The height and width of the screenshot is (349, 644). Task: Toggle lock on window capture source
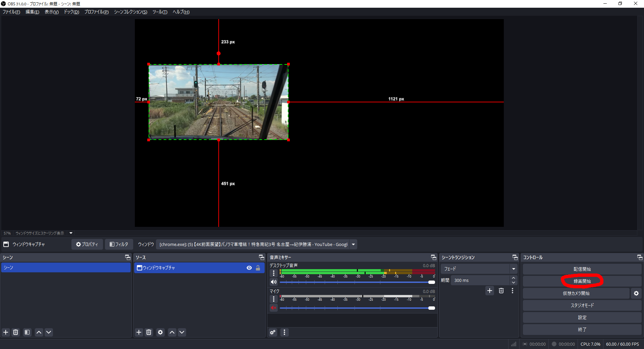click(258, 268)
